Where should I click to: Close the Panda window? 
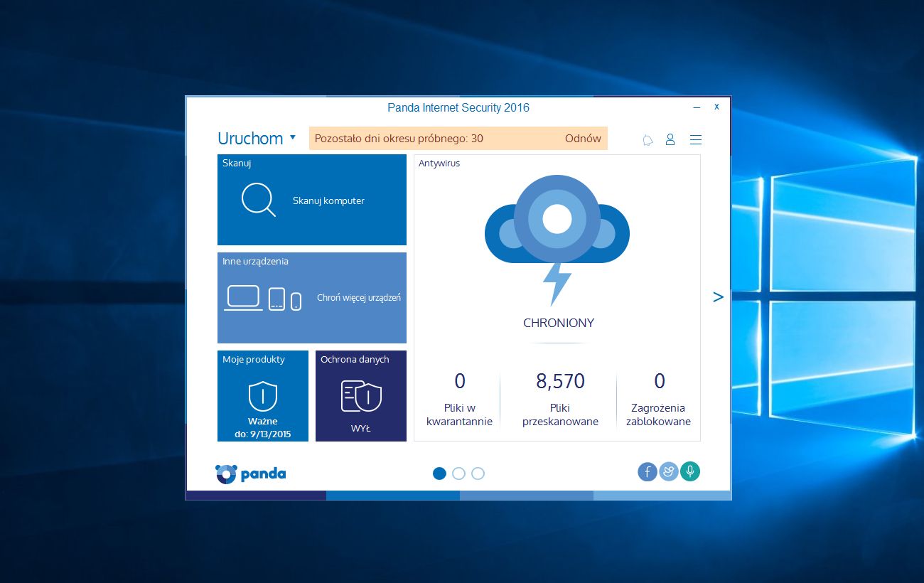716,107
